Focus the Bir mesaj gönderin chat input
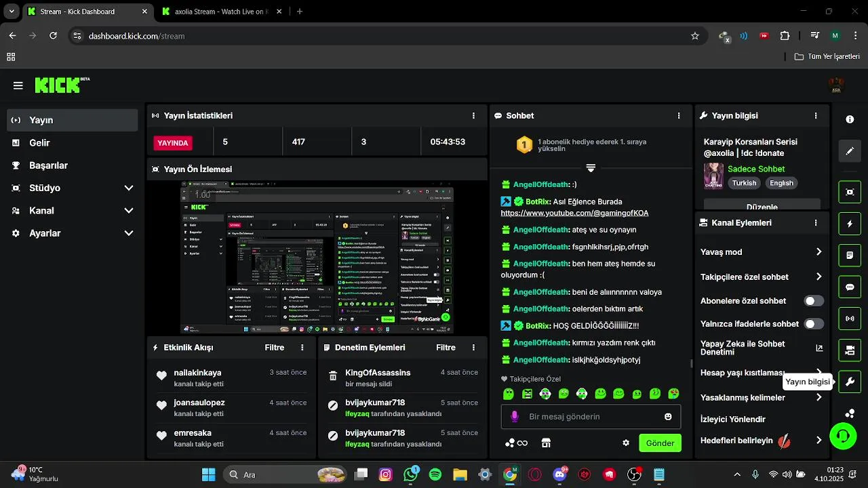This screenshot has height=488, width=868. coord(591,416)
